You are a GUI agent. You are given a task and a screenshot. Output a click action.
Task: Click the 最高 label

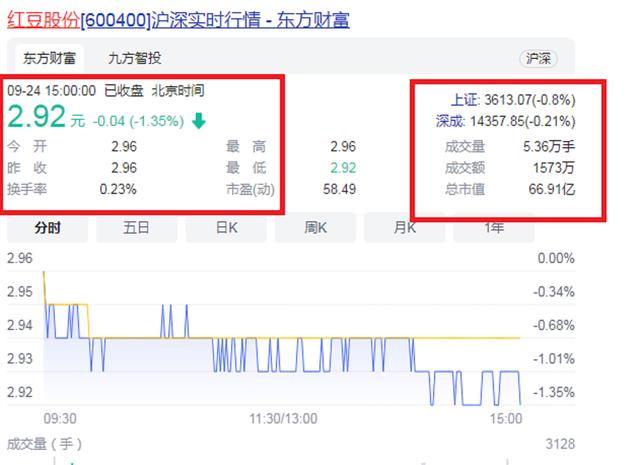pyautogui.click(x=246, y=146)
